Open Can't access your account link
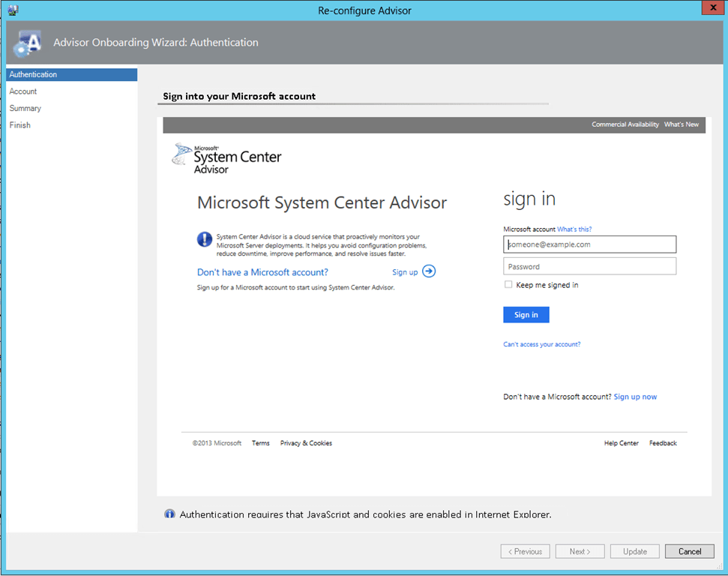 click(542, 344)
